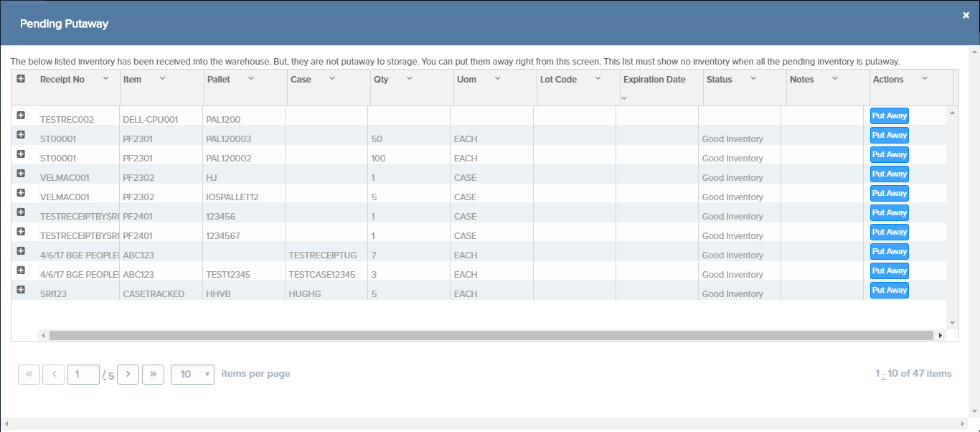Click the Receipt No column header
Viewport: 980px width, 432px height.
click(x=62, y=79)
